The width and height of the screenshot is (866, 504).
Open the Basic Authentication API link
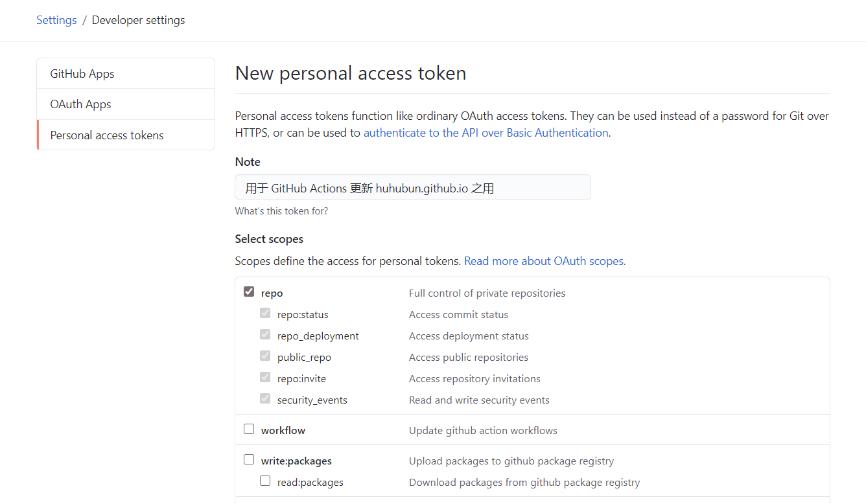[486, 132]
